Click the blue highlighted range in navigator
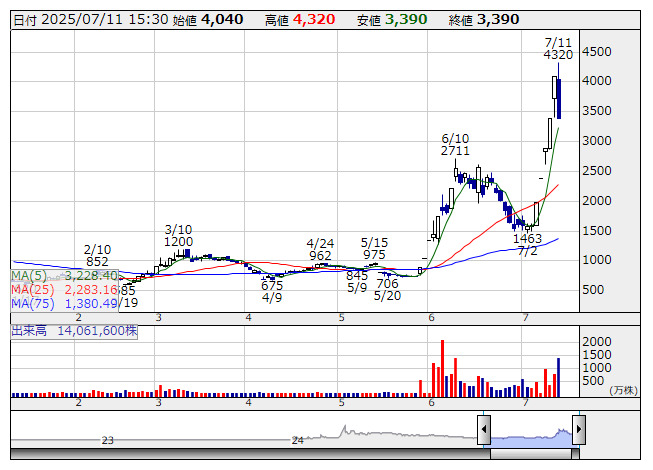The height and width of the screenshot is (470, 653). [531, 436]
